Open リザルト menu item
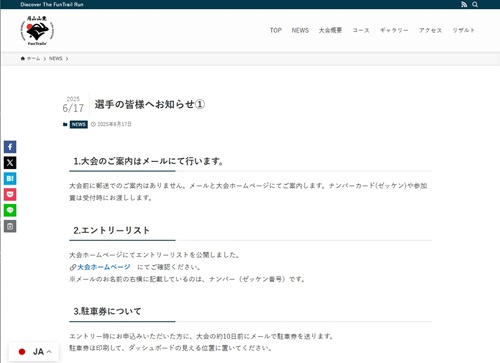The width and height of the screenshot is (500, 363). pos(463,30)
